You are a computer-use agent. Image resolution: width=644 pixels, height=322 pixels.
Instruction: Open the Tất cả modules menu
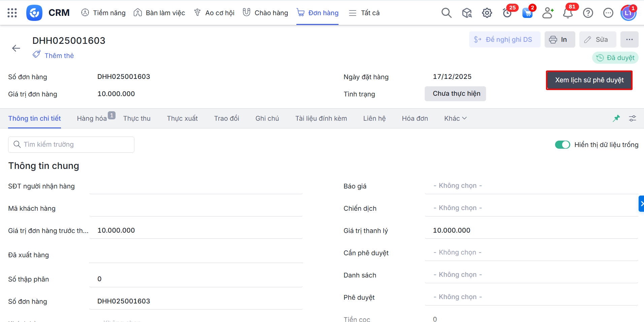(364, 13)
